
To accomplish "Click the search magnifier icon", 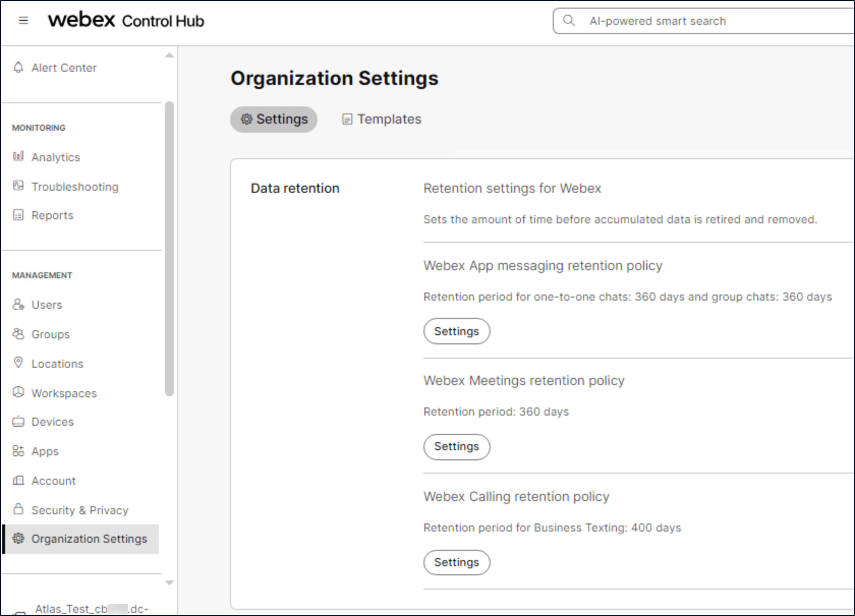I will (x=568, y=20).
